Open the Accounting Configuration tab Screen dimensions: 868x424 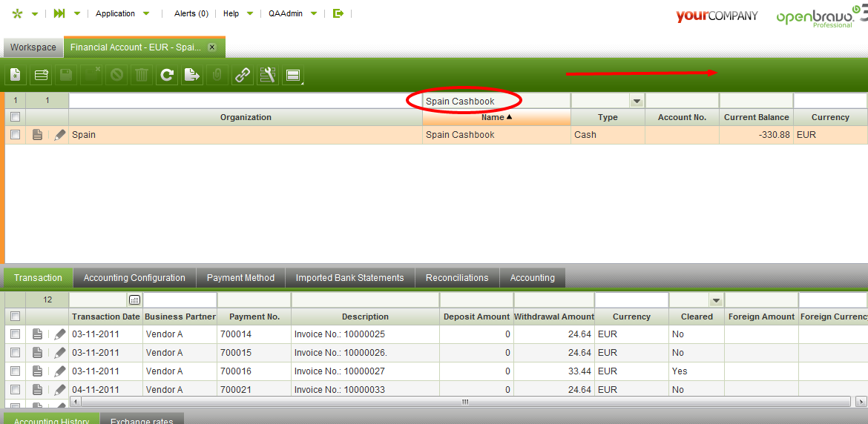pyautogui.click(x=134, y=278)
